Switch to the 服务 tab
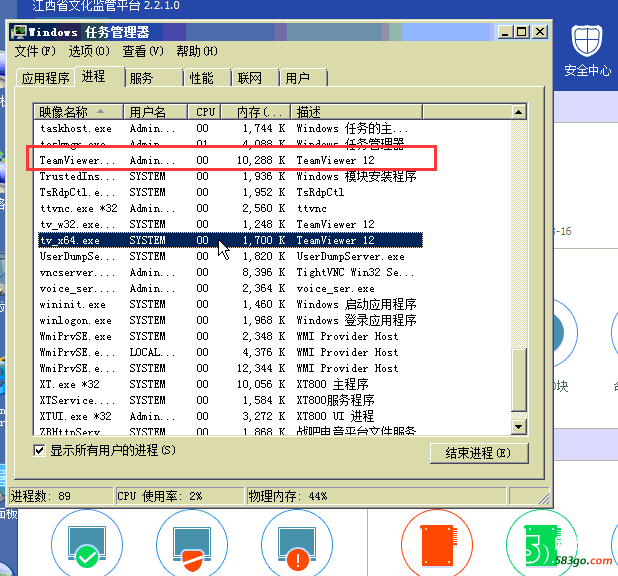618x576 pixels. (154, 78)
